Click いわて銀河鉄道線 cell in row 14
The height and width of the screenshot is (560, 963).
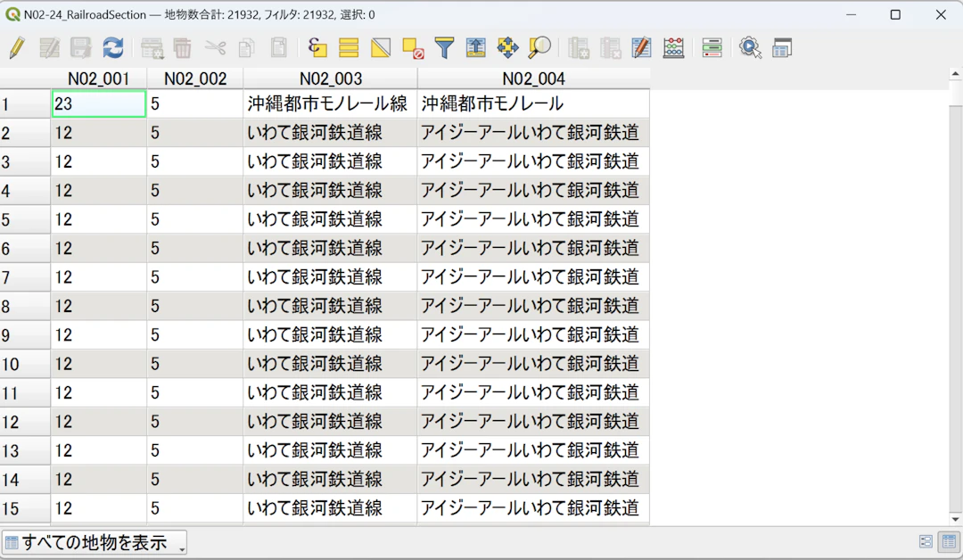(331, 479)
